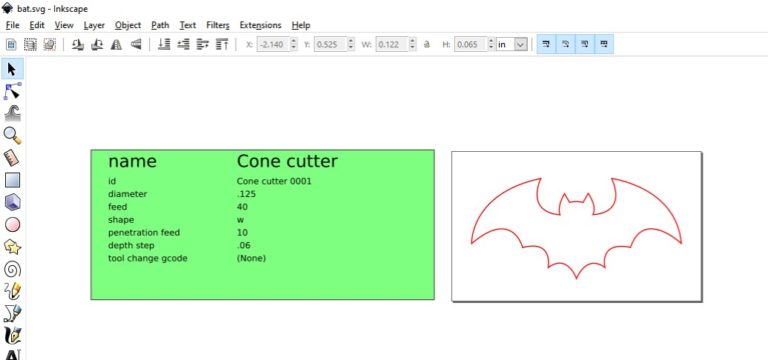Click the '.125' diameter value
Viewport: 768px width, 360px height.
(x=246, y=194)
